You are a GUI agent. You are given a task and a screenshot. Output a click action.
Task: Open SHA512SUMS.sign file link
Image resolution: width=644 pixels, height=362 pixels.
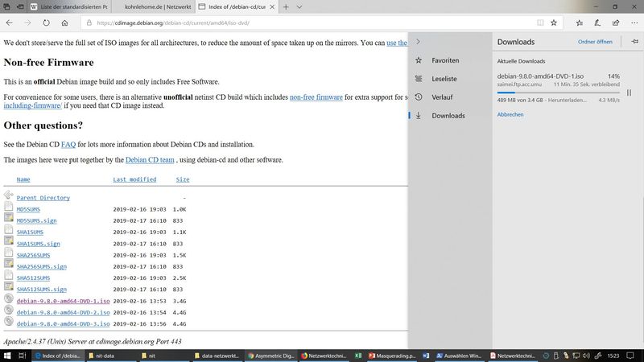[x=42, y=290]
